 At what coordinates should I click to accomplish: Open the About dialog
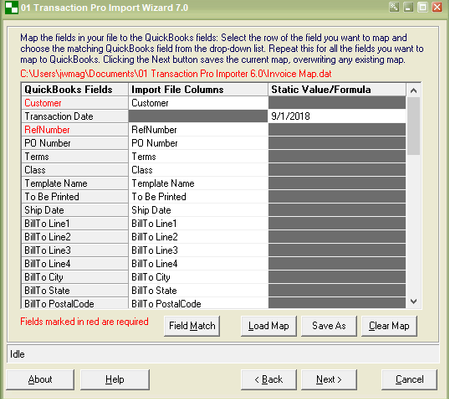(x=40, y=379)
